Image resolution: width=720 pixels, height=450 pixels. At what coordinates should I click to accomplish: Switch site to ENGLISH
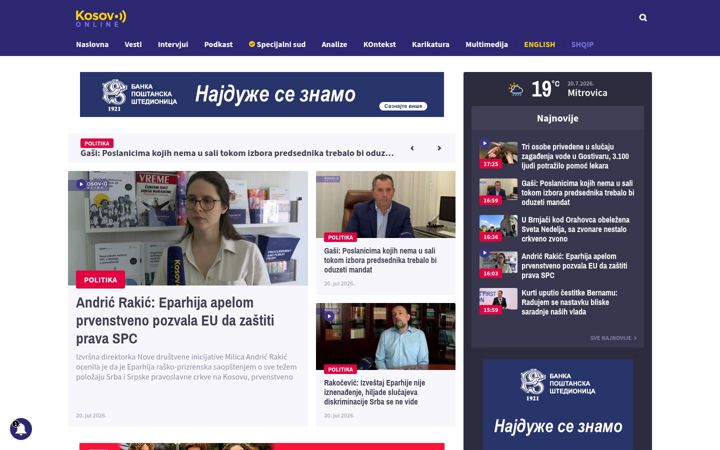[x=540, y=45]
